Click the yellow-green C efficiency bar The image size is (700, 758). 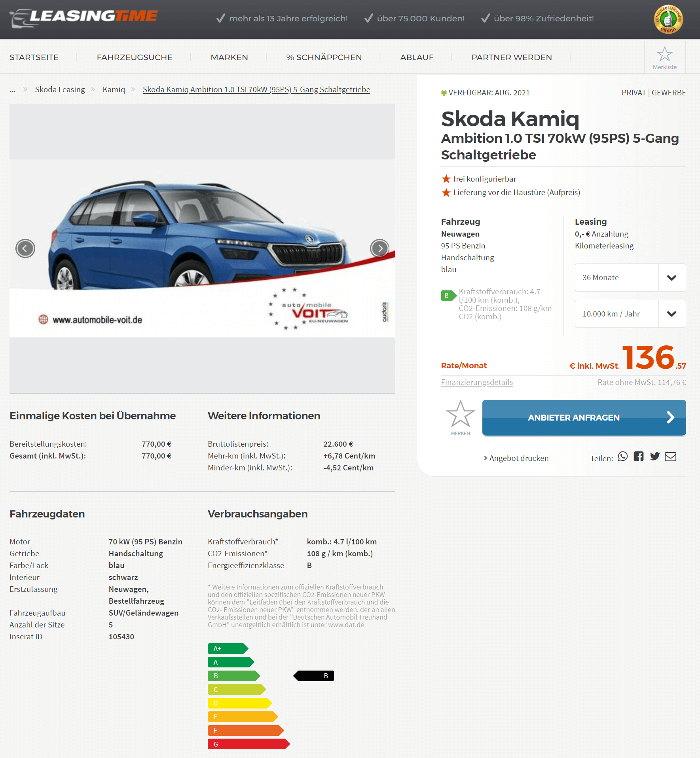coord(237,690)
